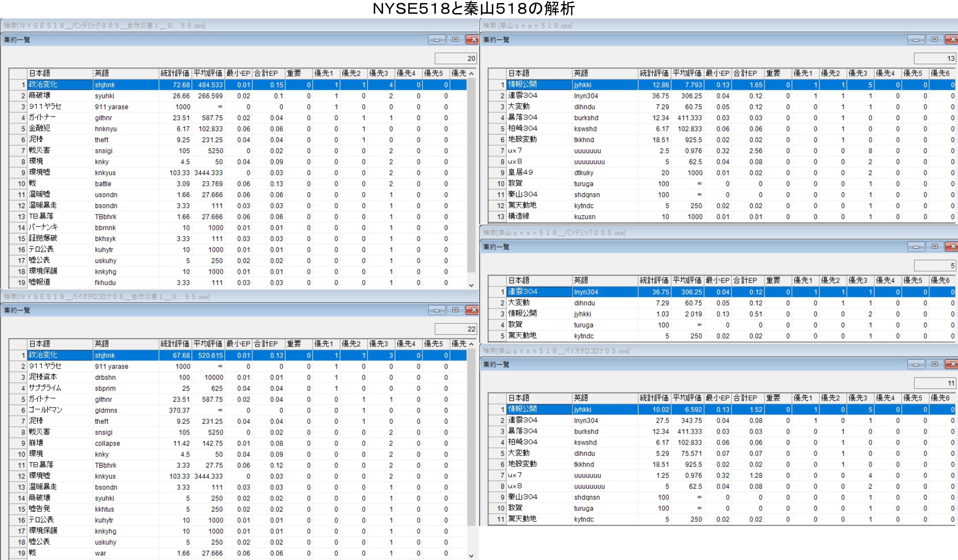The width and height of the screenshot is (958, 560).
Task: Focus the count field showing 22
Action: (x=455, y=329)
